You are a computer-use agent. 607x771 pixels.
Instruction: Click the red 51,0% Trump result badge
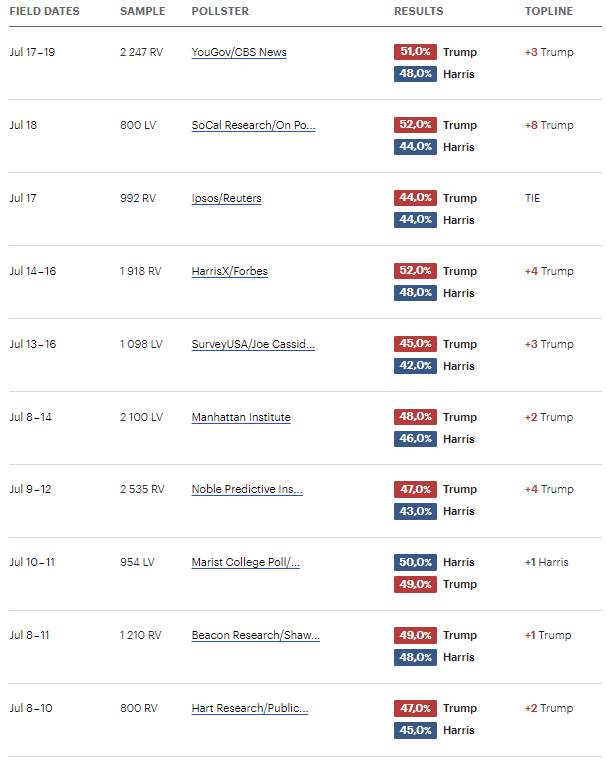(x=415, y=52)
